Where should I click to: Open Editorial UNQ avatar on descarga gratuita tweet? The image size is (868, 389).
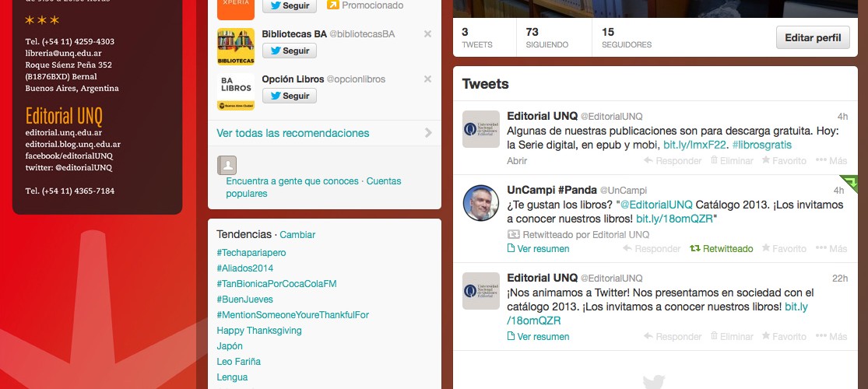click(x=481, y=129)
